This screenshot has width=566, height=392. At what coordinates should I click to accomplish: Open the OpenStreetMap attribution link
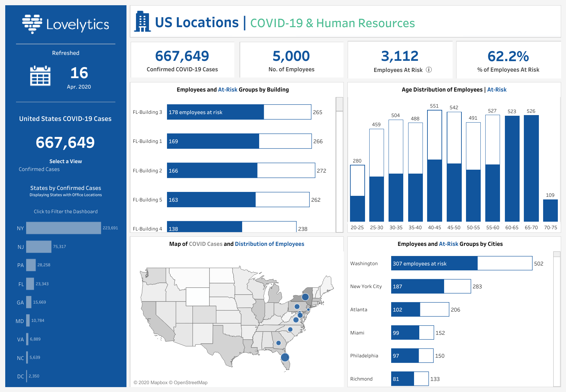point(191,383)
